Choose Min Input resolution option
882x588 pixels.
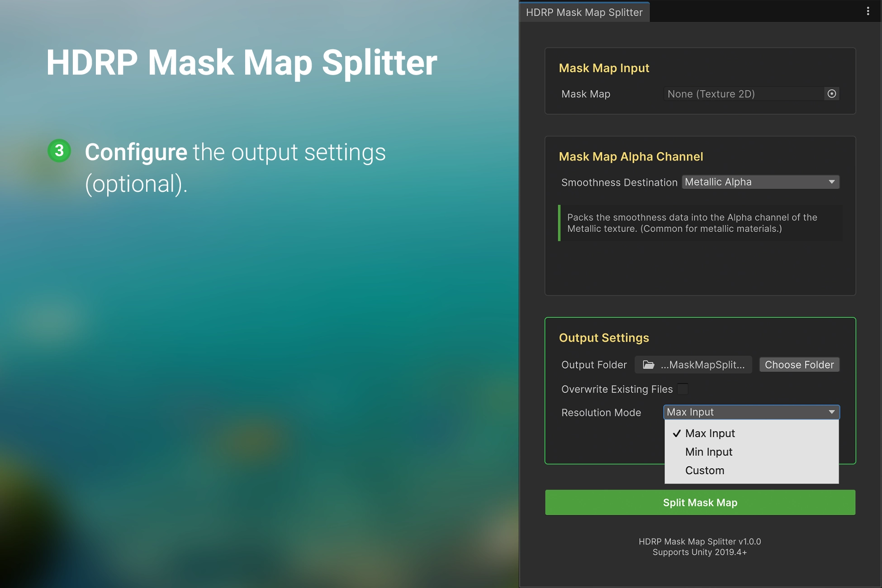pos(709,452)
